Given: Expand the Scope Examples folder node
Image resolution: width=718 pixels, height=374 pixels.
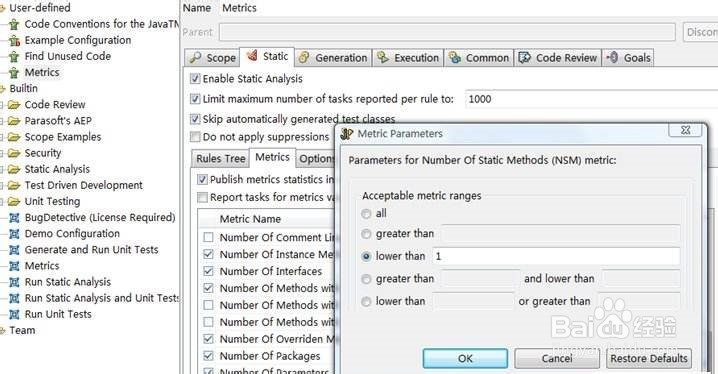Looking at the screenshot, I should point(2,137).
